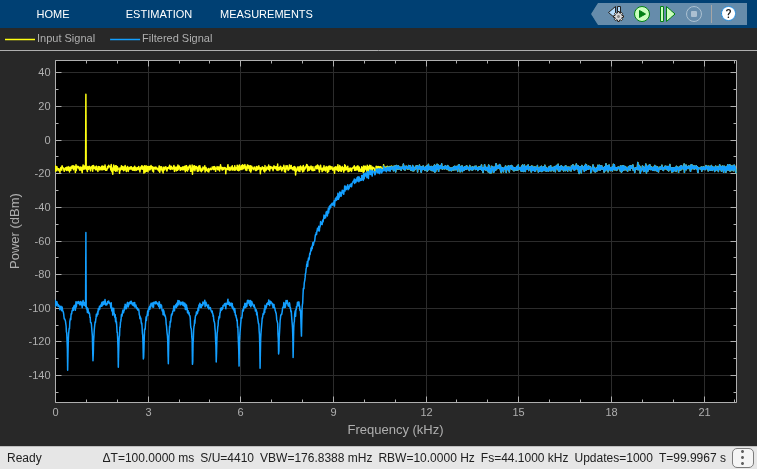Click the Stop simulation icon

point(694,14)
